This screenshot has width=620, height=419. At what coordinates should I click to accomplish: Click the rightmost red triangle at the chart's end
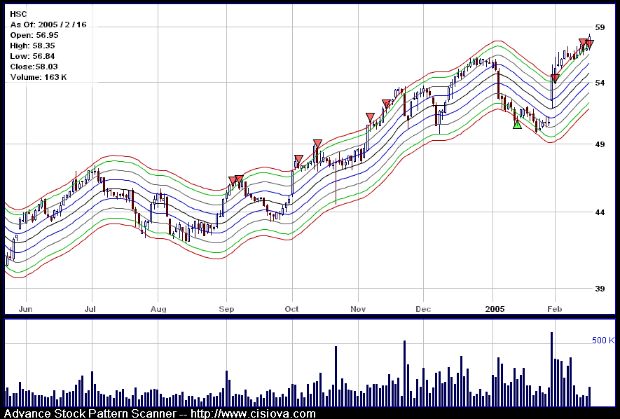pos(589,44)
